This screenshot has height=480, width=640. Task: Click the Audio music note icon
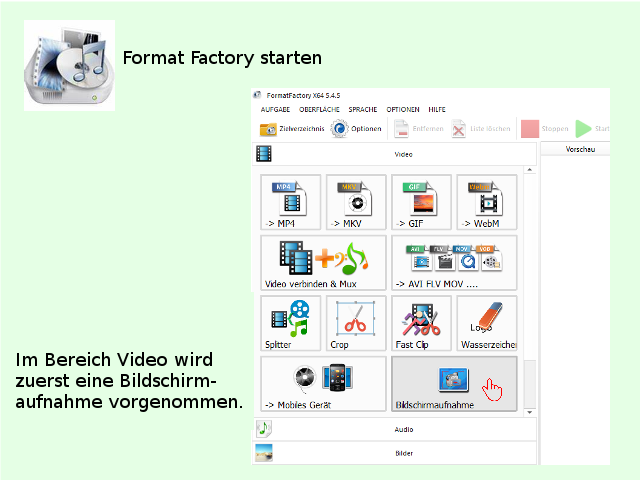click(x=264, y=429)
